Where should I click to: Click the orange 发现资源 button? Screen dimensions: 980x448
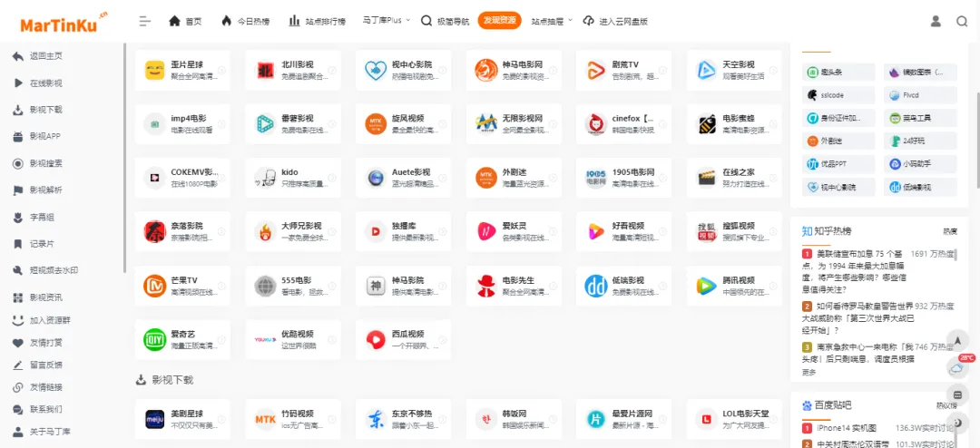(x=499, y=21)
